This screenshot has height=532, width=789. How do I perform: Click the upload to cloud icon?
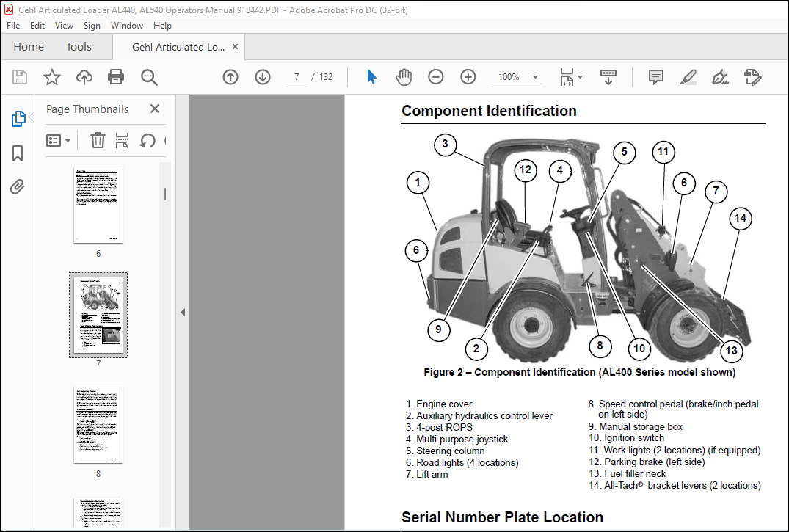click(x=84, y=77)
